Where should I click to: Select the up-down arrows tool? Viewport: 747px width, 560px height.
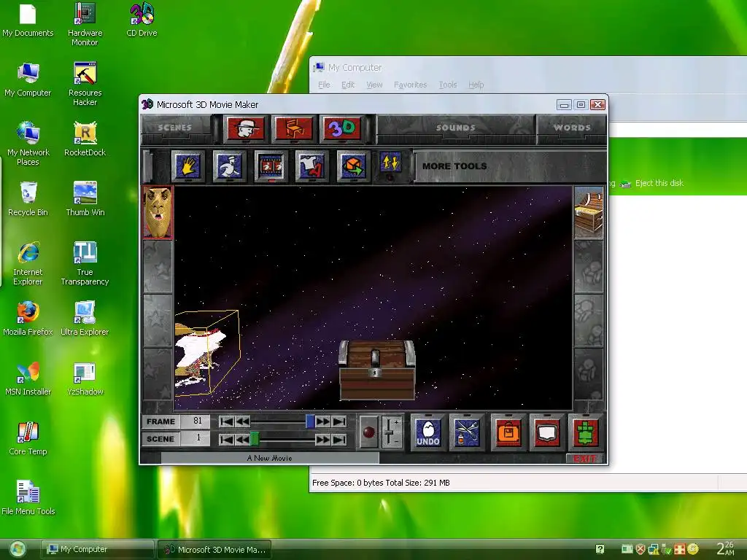pyautogui.click(x=390, y=163)
